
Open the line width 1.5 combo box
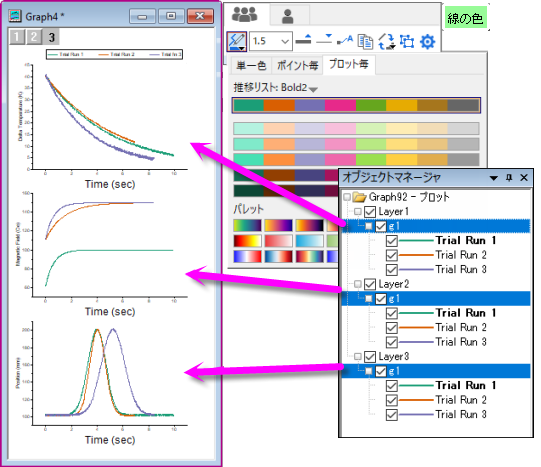(x=271, y=41)
